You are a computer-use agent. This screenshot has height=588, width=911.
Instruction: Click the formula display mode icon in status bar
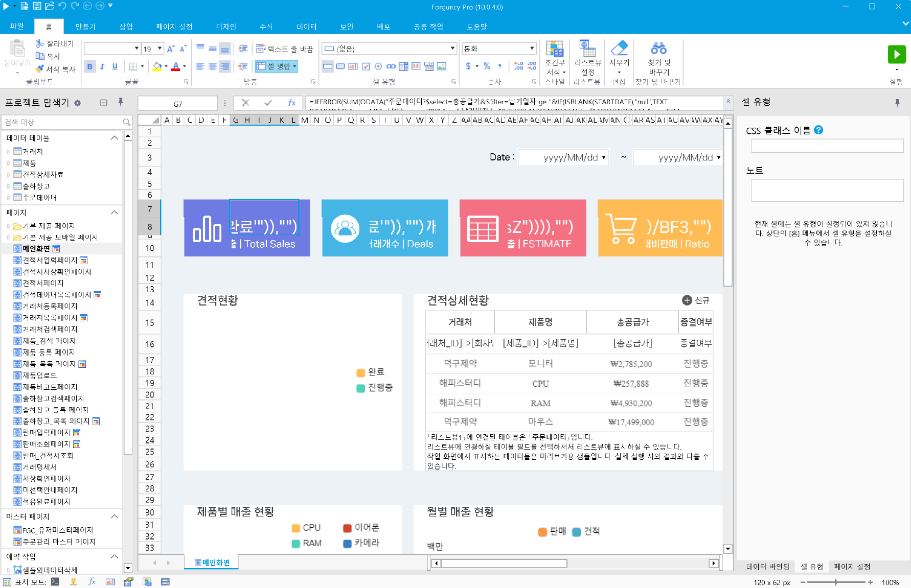click(92, 581)
